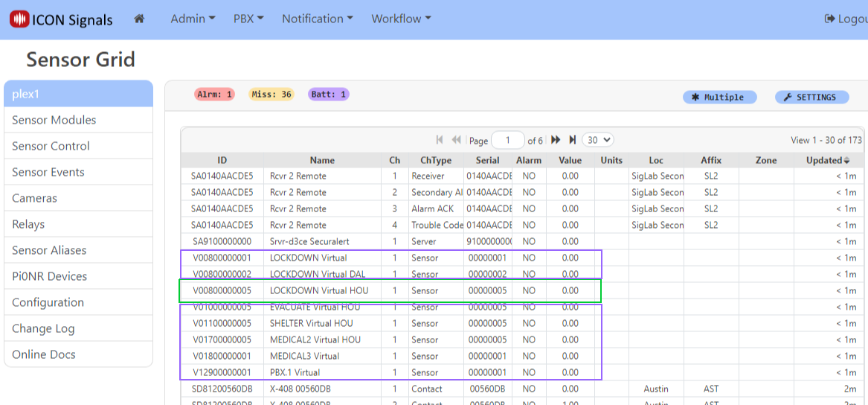
Task: Expand the PBX menu
Action: point(248,19)
